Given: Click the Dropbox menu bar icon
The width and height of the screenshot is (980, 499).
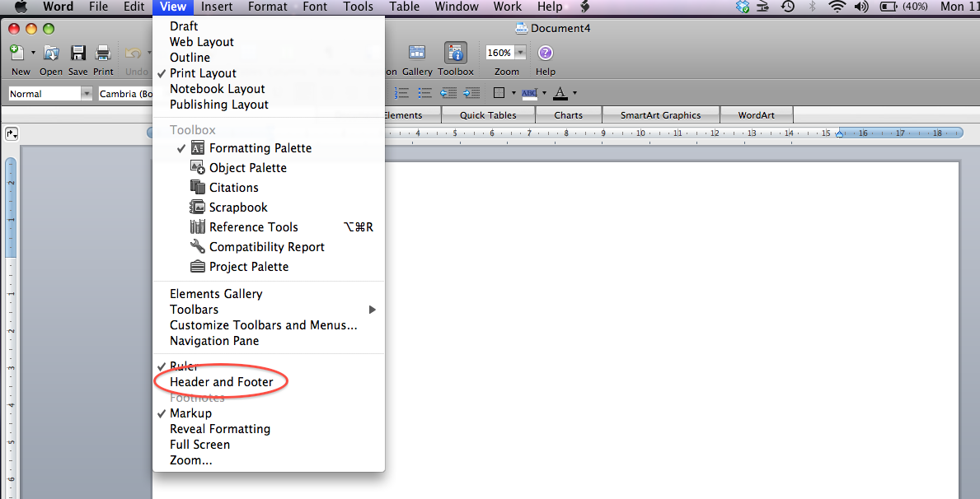Looking at the screenshot, I should 743,7.
